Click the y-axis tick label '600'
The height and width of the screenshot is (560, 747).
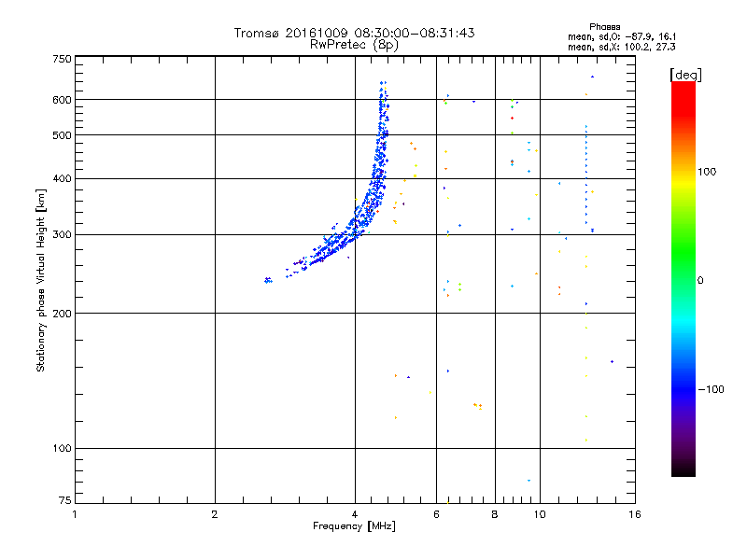(62, 100)
